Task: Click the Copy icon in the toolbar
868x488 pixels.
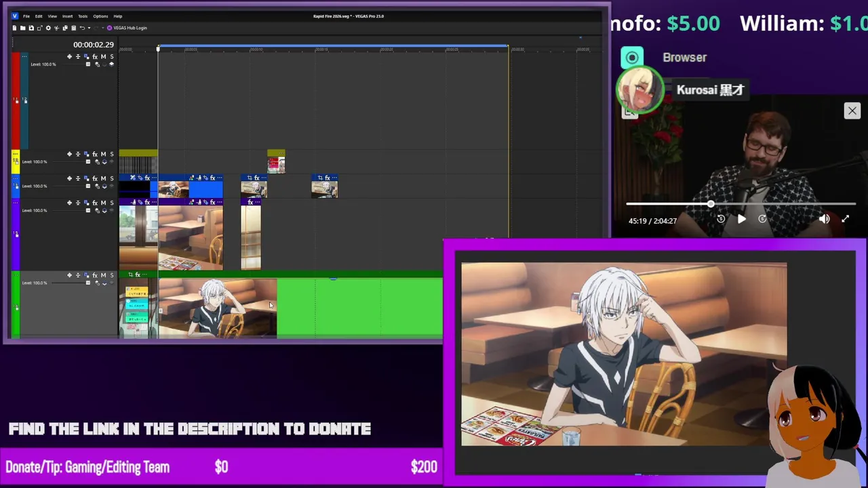Action: click(x=65, y=28)
